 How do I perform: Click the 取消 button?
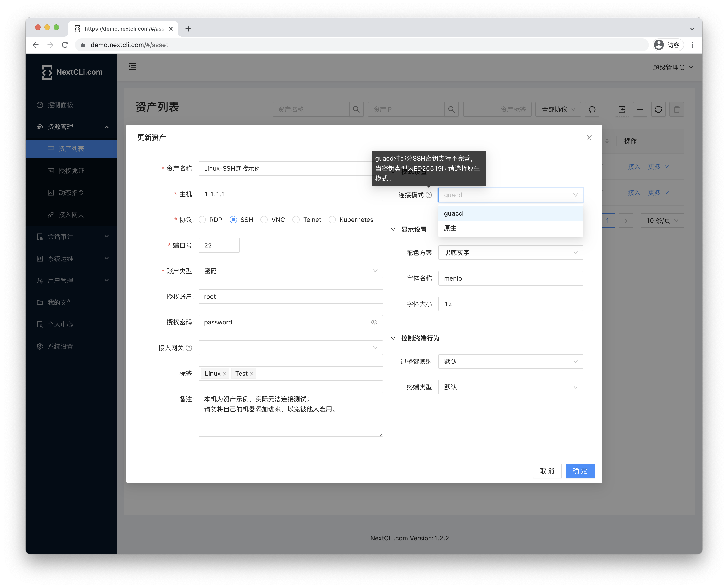click(x=547, y=471)
